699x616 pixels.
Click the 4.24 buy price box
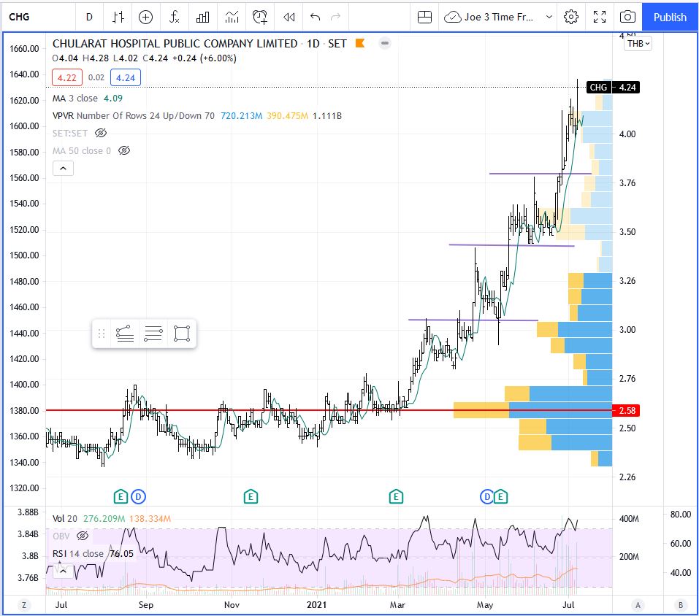[x=126, y=77]
